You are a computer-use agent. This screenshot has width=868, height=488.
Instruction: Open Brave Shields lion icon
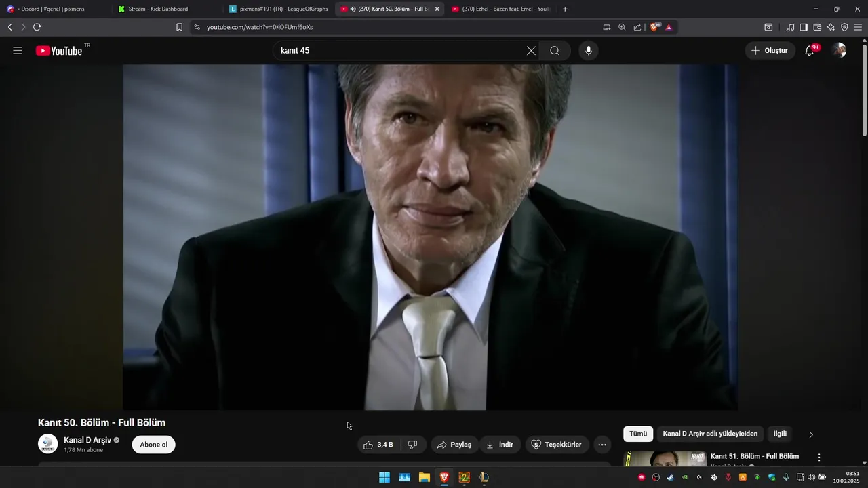pos(654,27)
